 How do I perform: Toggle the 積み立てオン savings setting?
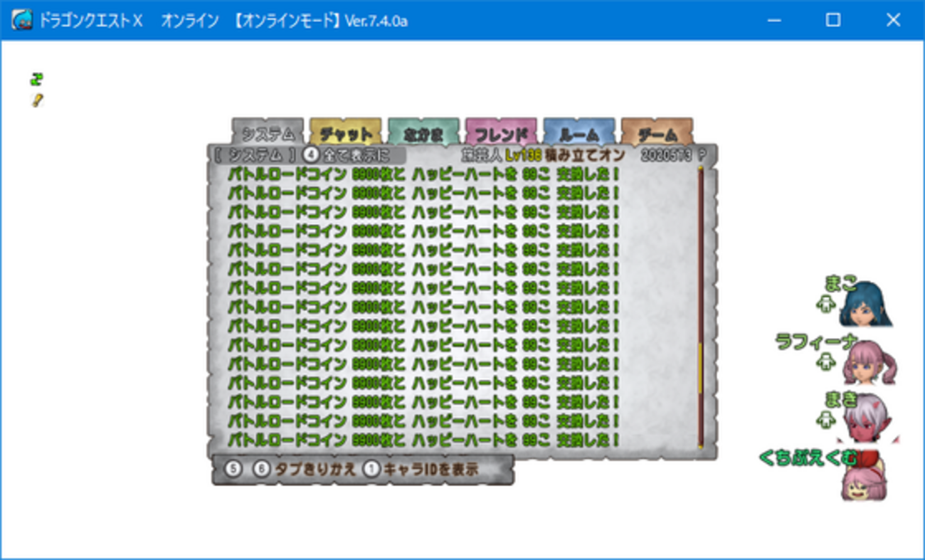[585, 153]
